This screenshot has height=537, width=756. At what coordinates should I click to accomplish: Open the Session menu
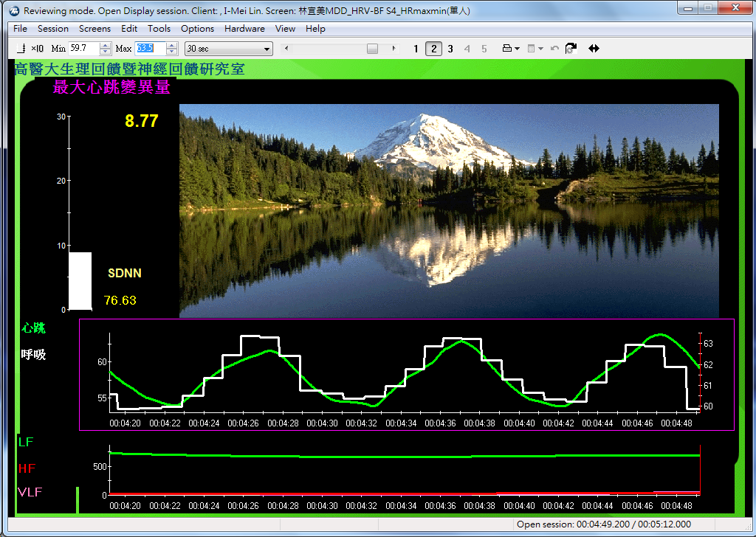53,29
